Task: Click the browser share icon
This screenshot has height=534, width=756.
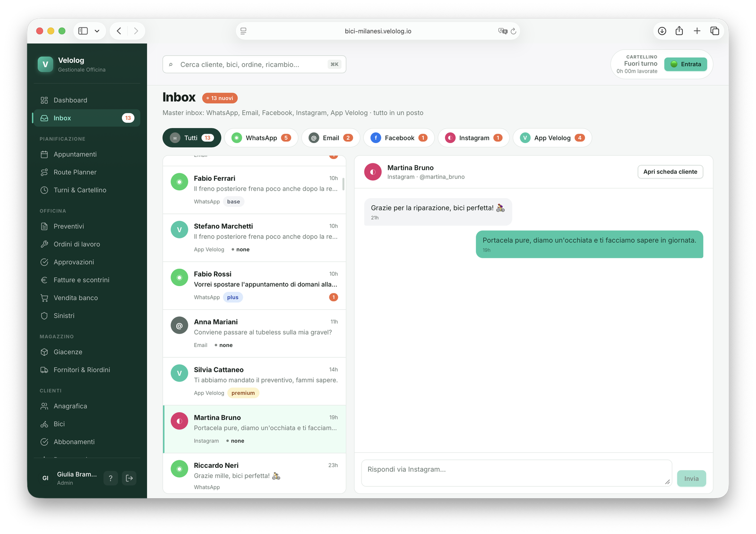Action: (x=679, y=31)
